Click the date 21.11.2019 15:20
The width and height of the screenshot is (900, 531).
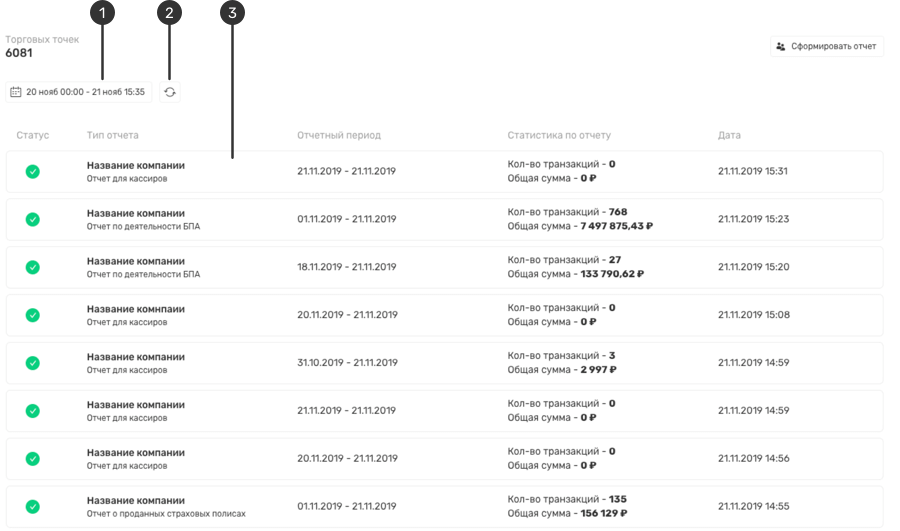pos(753,267)
